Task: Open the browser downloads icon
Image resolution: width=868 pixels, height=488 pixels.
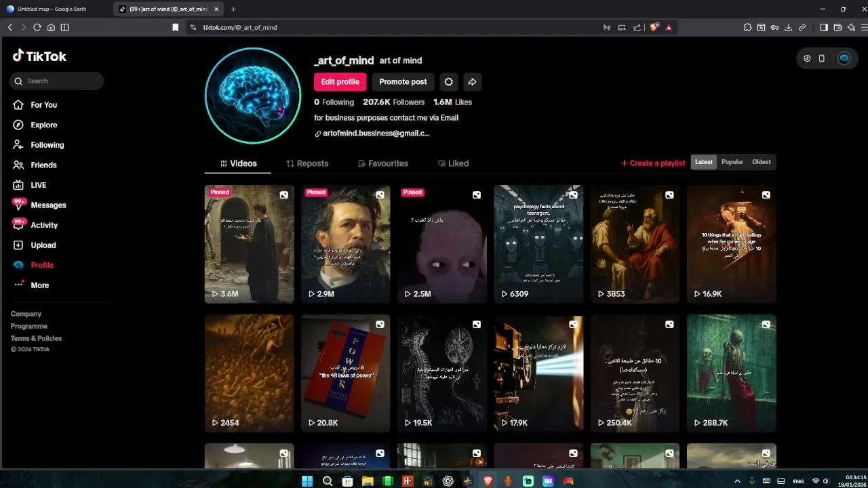Action: click(x=789, y=27)
